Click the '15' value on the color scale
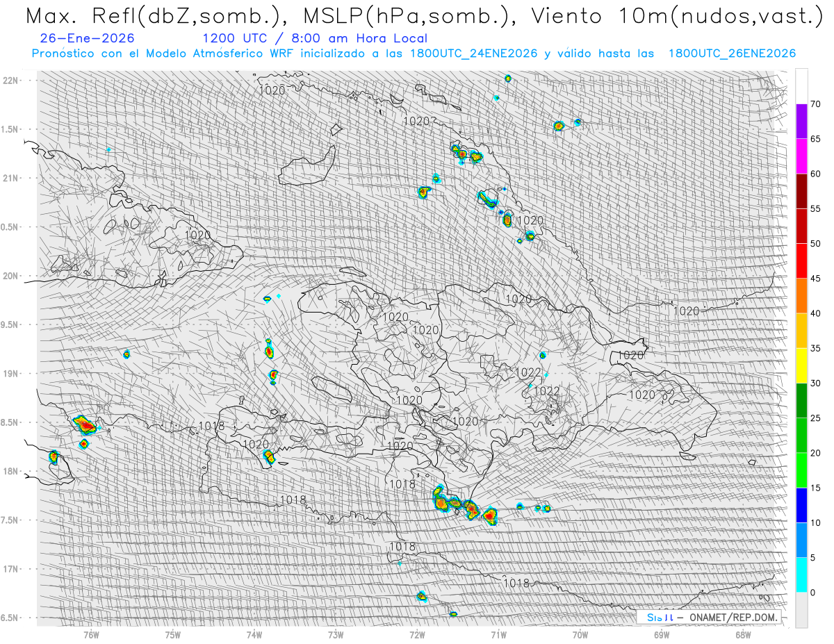 pyautogui.click(x=816, y=488)
